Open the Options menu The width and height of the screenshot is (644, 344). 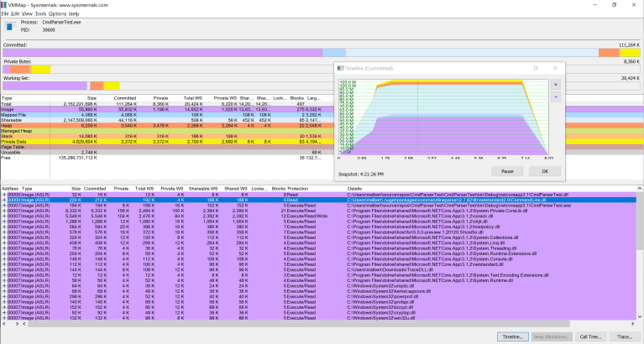(58, 14)
